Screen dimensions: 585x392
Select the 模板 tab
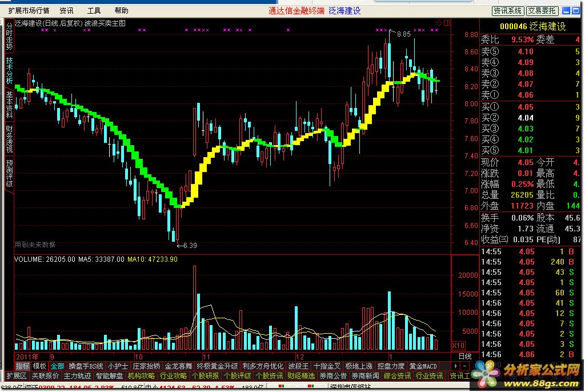point(39,366)
